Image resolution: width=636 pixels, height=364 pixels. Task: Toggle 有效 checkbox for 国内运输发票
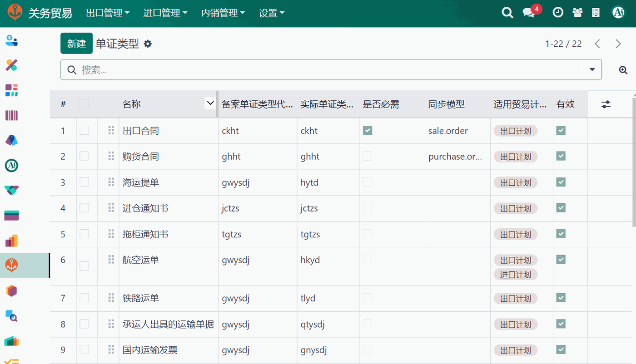tap(561, 349)
